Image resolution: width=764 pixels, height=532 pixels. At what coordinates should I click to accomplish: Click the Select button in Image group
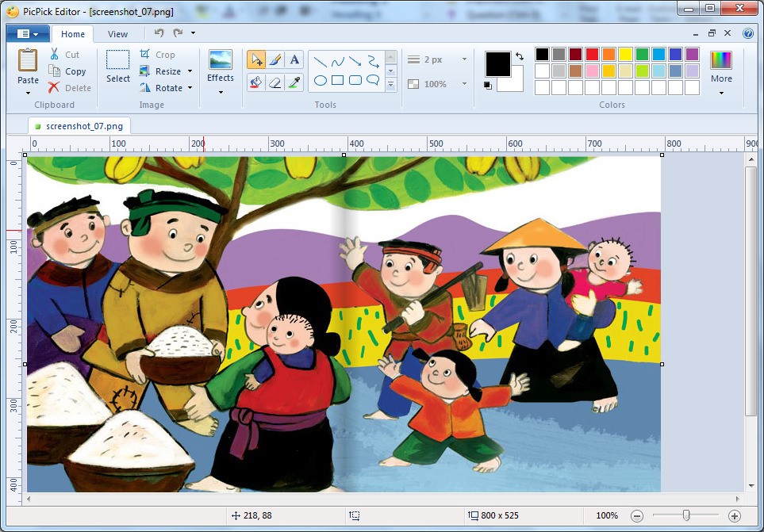(118, 67)
